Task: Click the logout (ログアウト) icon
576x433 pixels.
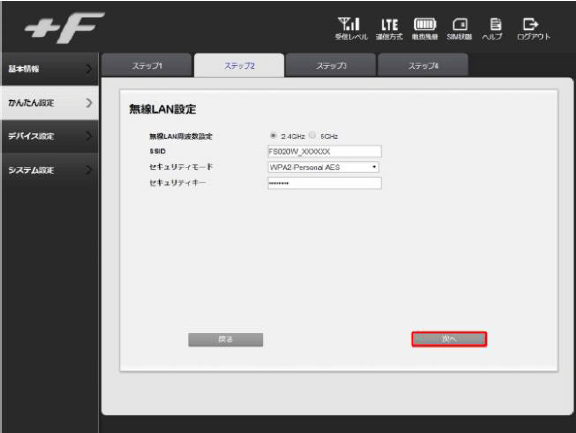Action: [530, 24]
